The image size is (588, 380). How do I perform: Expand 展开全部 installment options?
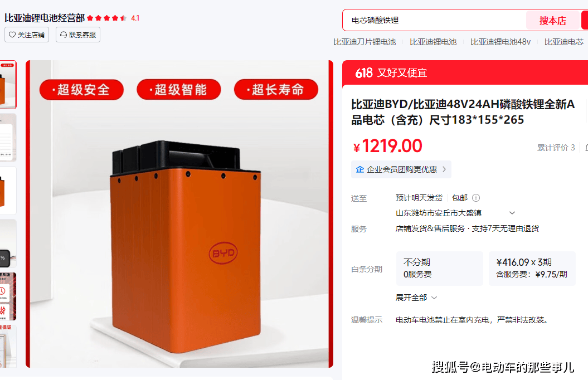[416, 298]
